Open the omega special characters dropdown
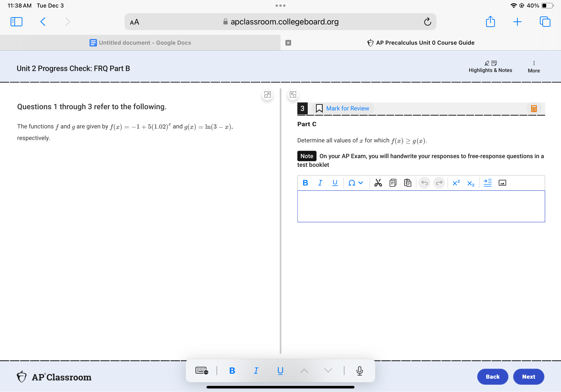Image resolution: width=561 pixels, height=392 pixels. pyautogui.click(x=355, y=183)
